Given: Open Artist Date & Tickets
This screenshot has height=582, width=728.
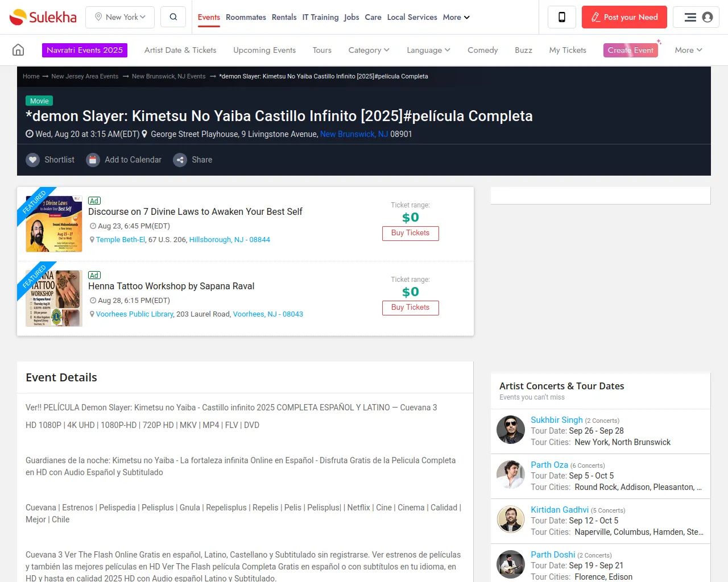Looking at the screenshot, I should click(180, 50).
